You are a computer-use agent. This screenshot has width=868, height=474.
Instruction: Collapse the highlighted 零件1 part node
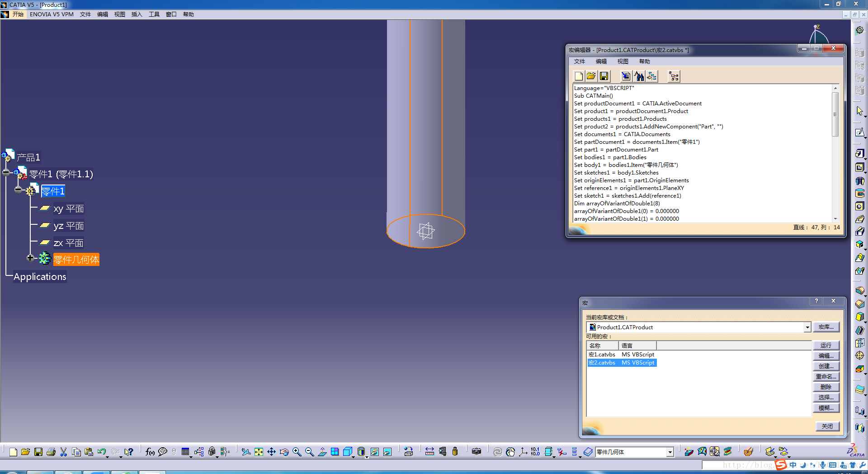coord(18,190)
